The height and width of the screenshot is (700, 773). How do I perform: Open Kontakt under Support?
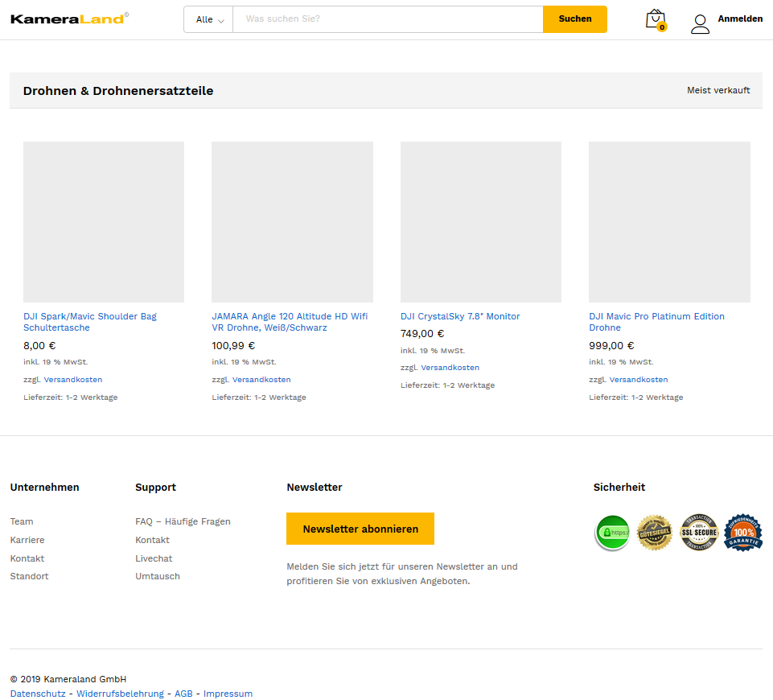click(152, 540)
